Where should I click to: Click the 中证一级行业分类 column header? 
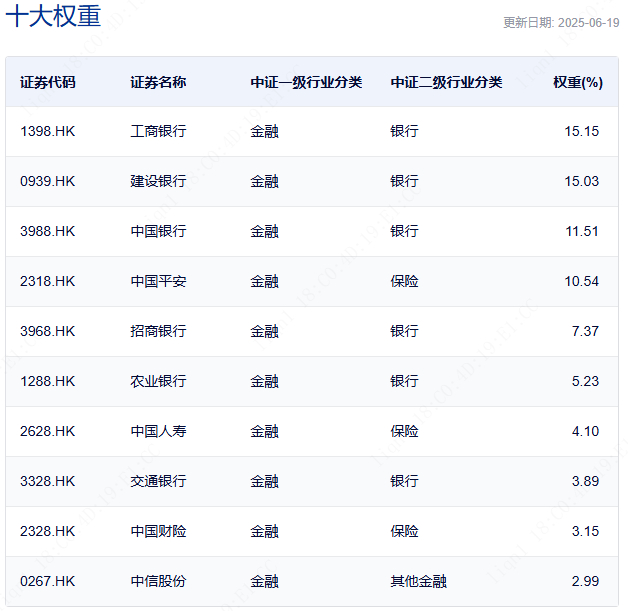pos(306,82)
